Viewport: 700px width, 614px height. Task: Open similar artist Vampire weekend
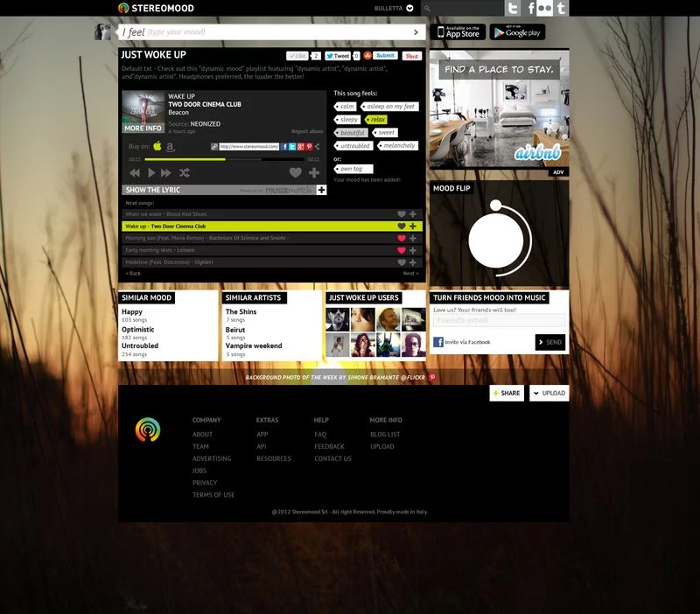pos(254,345)
